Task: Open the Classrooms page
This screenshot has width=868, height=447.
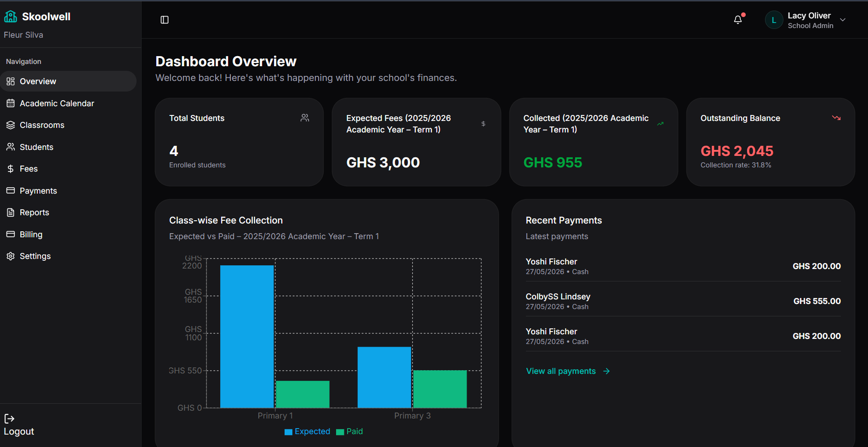Action: point(68,125)
